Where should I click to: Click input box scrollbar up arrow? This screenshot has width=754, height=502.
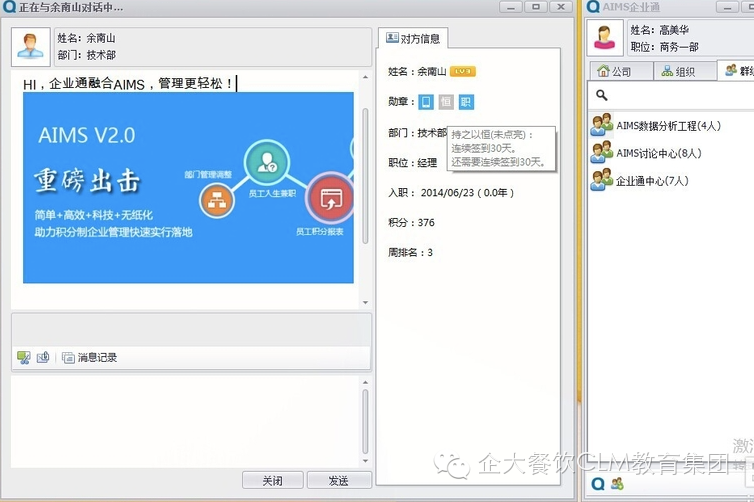(365, 382)
